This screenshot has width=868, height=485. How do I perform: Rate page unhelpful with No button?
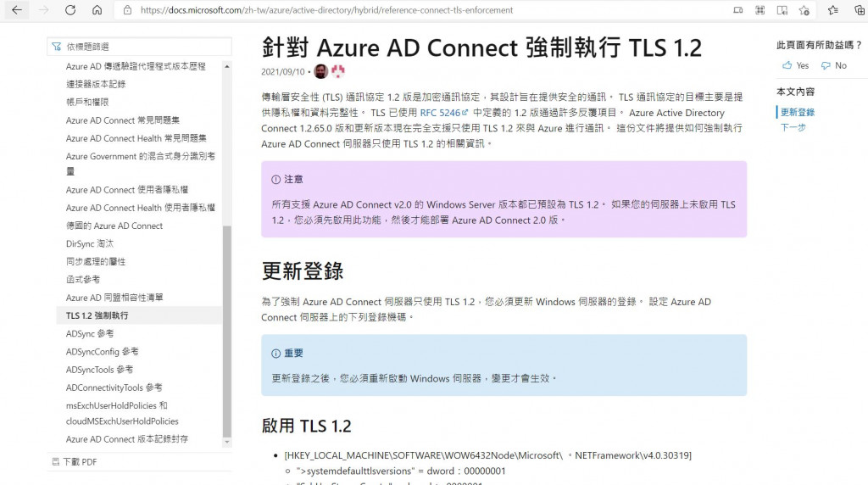834,65
